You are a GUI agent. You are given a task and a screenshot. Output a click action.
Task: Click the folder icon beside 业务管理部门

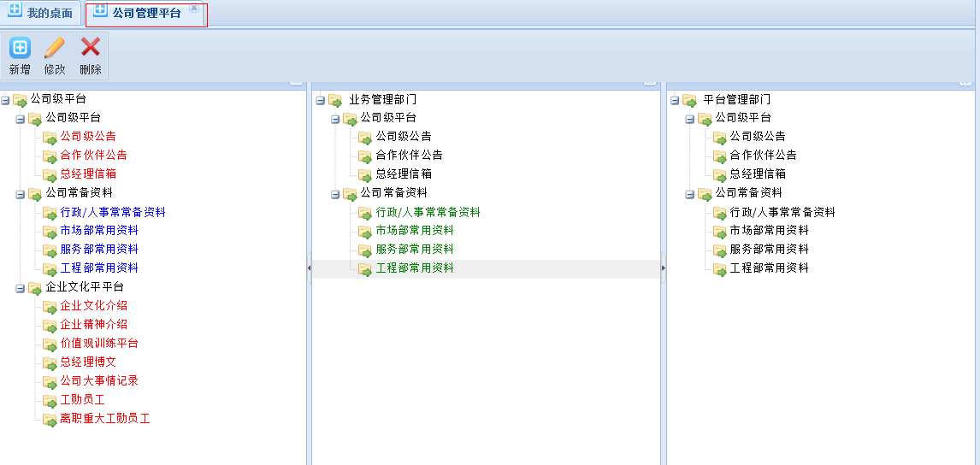[335, 101]
